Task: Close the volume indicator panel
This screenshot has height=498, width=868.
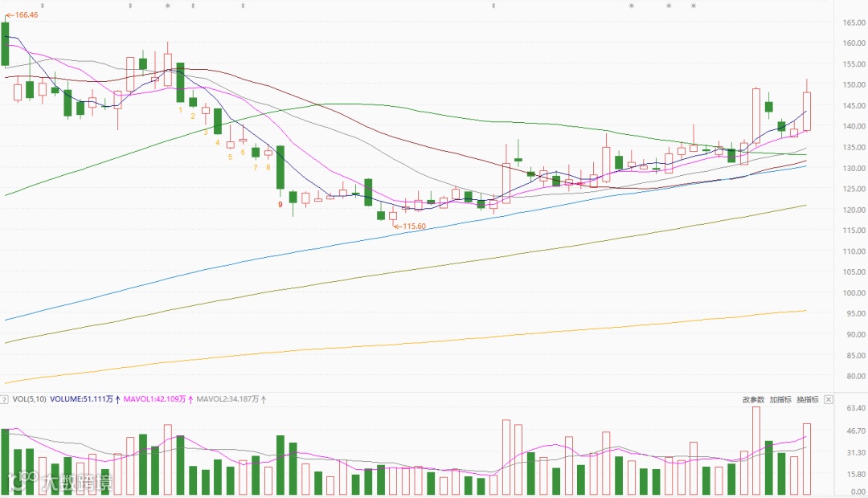Action: 828,399
